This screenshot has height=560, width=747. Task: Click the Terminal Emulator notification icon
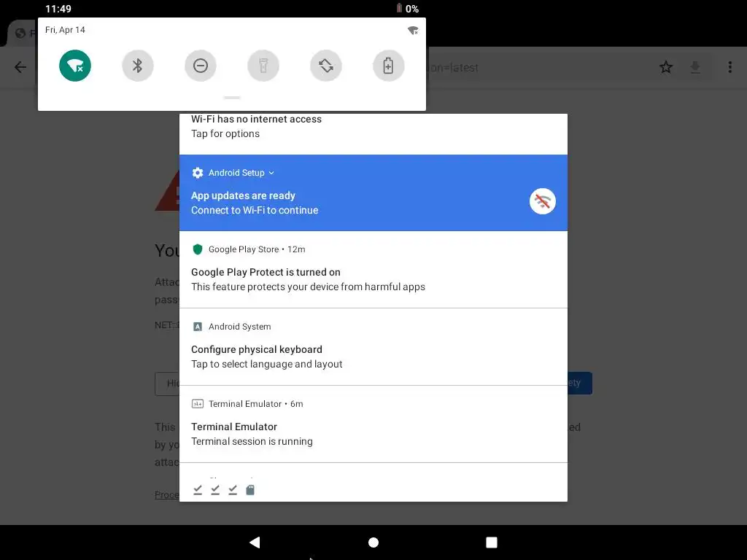(197, 404)
